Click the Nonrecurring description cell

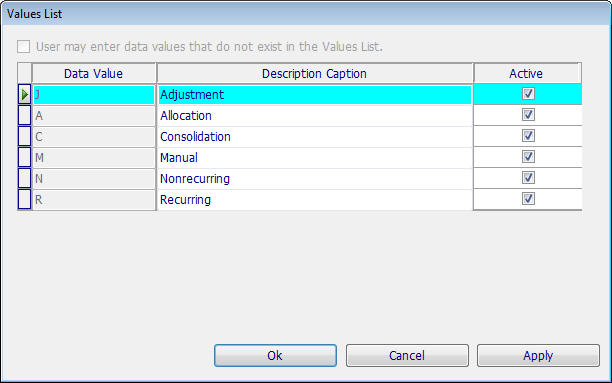click(x=315, y=179)
